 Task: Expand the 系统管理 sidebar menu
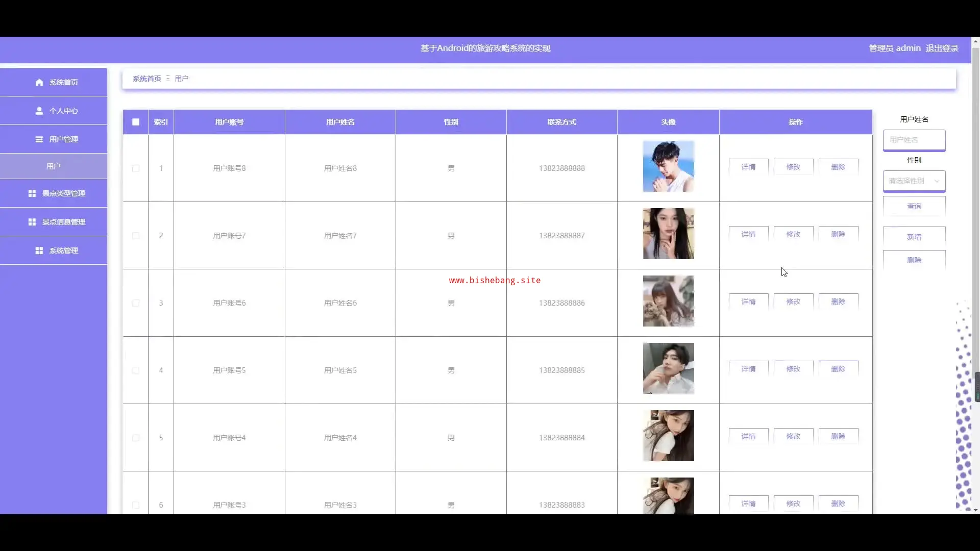click(63, 251)
